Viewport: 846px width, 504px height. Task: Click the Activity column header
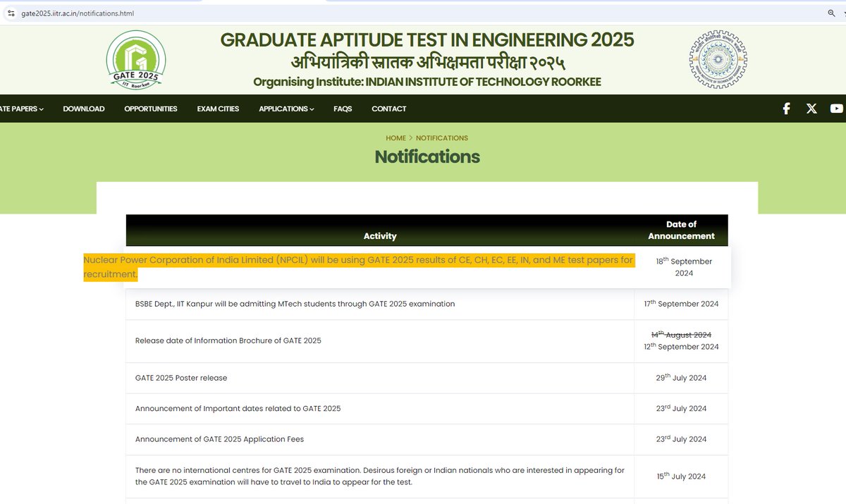point(380,236)
